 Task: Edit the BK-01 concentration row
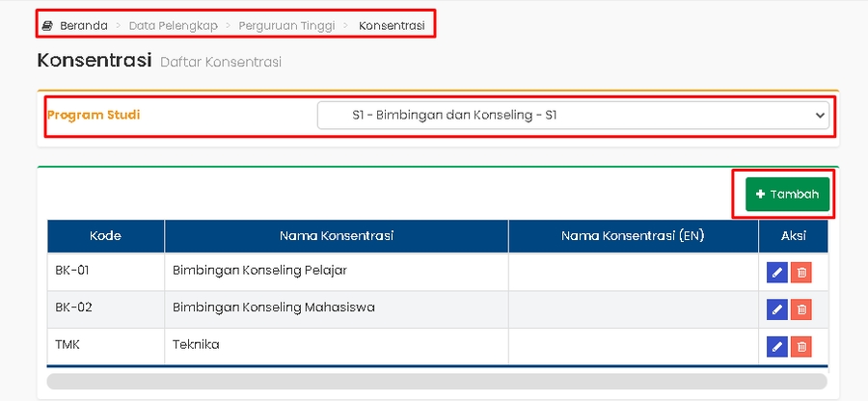point(776,272)
